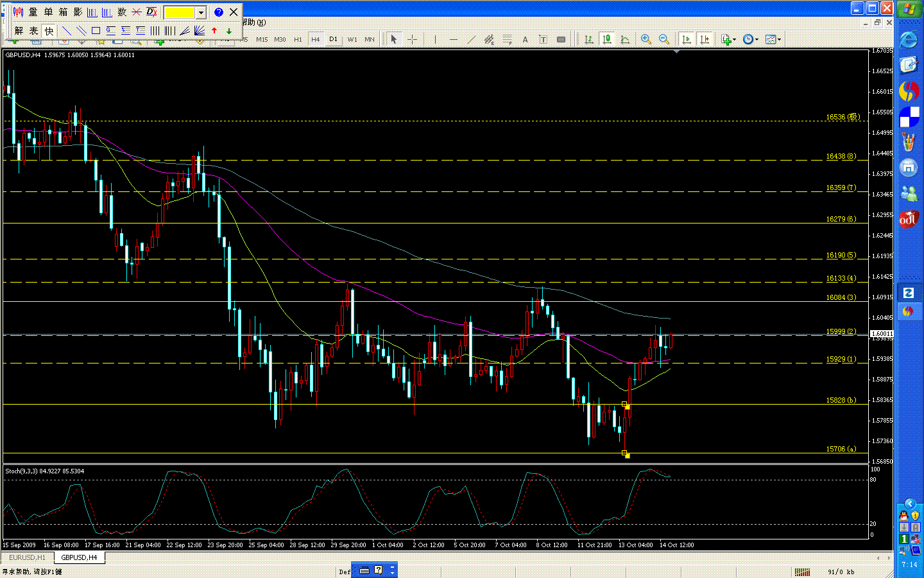Open the periods clock dropdown
The height and width of the screenshot is (578, 924).
pos(750,40)
